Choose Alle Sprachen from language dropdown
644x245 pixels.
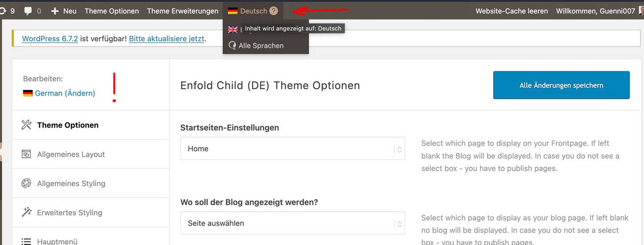[261, 45]
